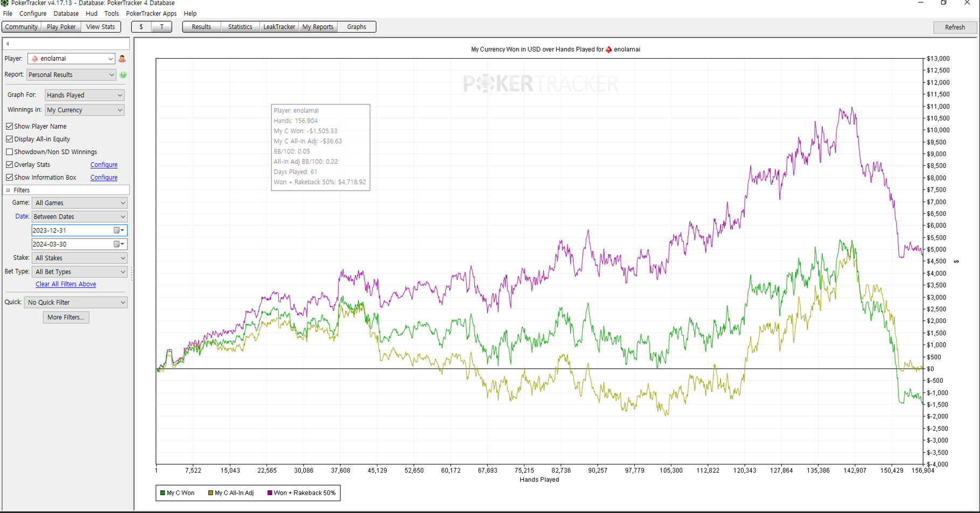Click "Won + Rakeback 50%: $4,718.92" in info box
Image resolution: width=980 pixels, height=513 pixels.
click(x=320, y=182)
